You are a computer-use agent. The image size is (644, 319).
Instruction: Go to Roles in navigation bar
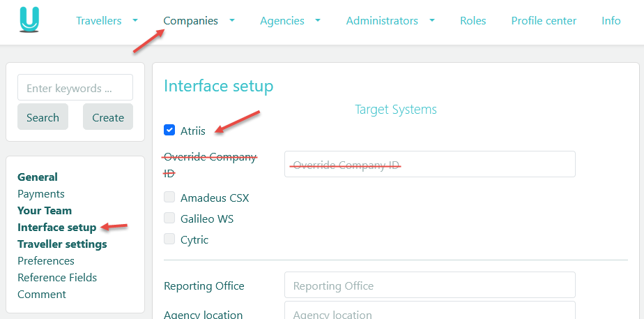473,21
